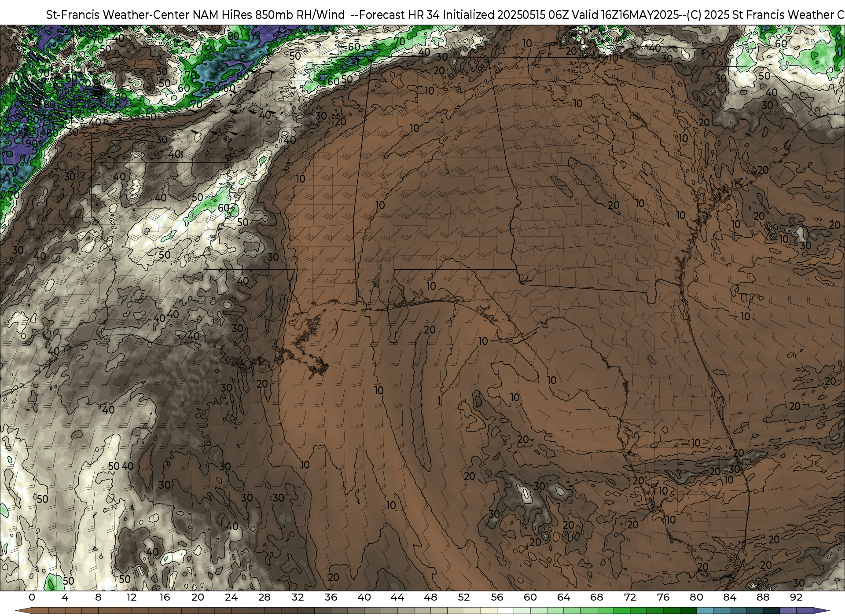Click the legend label '92'

pyautogui.click(x=796, y=598)
